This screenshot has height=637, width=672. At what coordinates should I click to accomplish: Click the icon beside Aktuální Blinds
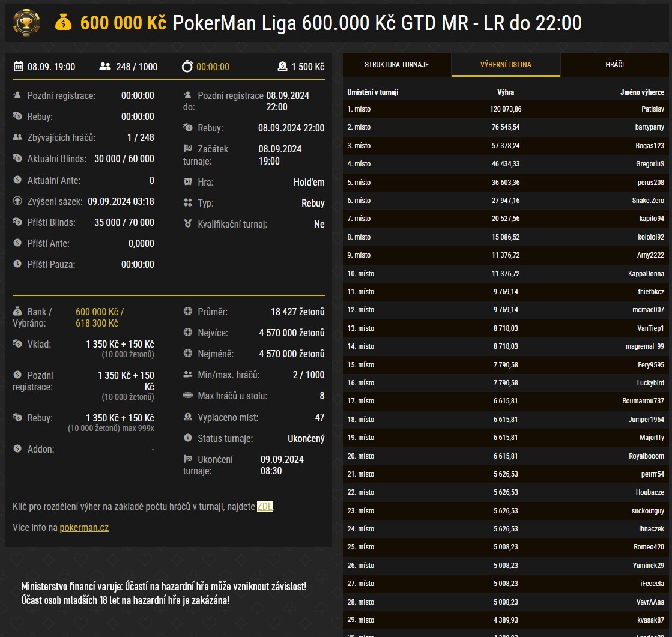[17, 158]
